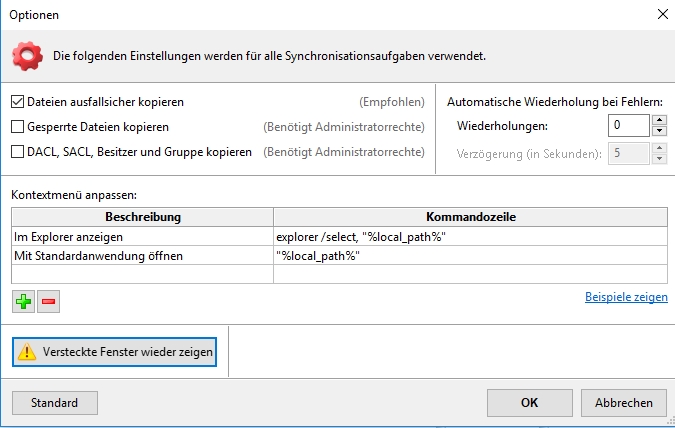Image resolution: width=675 pixels, height=428 pixels.
Task: Click the empty third-row Kommandozeile cell
Action: 471,274
